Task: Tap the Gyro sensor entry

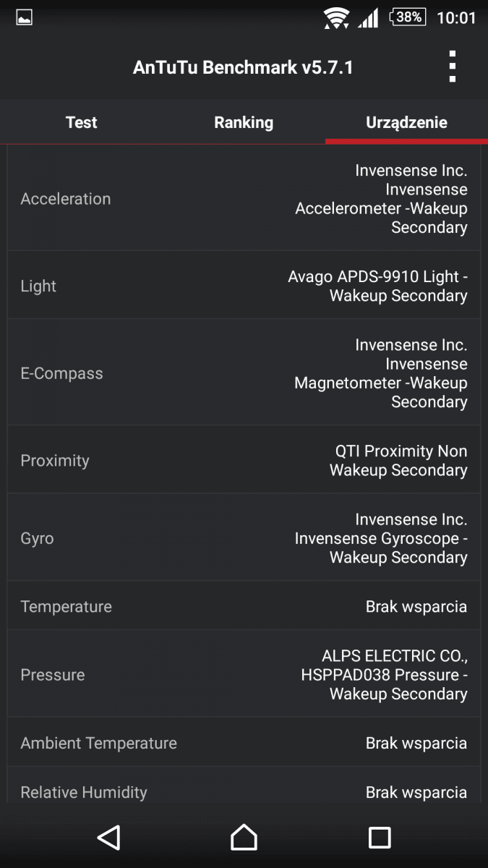Action: [x=244, y=538]
